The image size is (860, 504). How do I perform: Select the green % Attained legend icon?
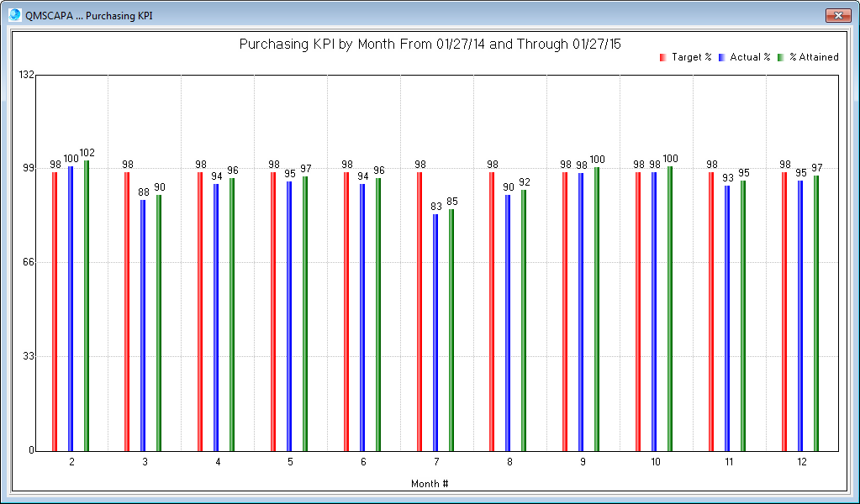click(779, 56)
